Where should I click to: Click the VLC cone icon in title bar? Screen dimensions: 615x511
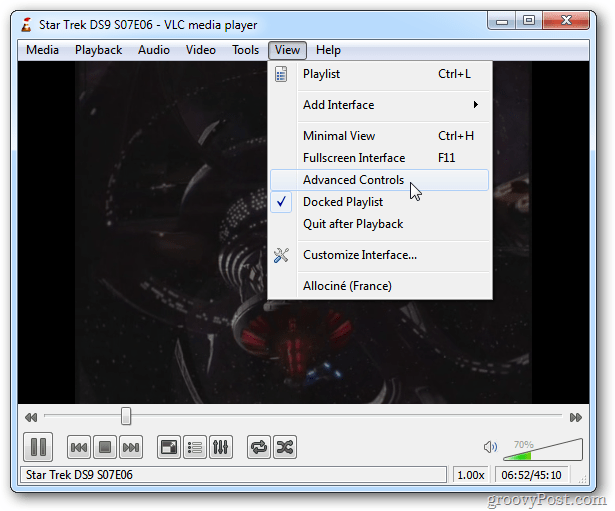pos(26,25)
